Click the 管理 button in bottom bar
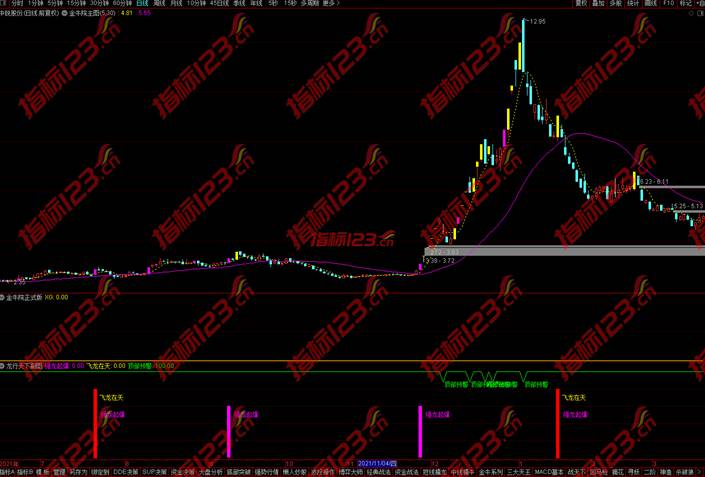705x477 pixels. (x=58, y=471)
